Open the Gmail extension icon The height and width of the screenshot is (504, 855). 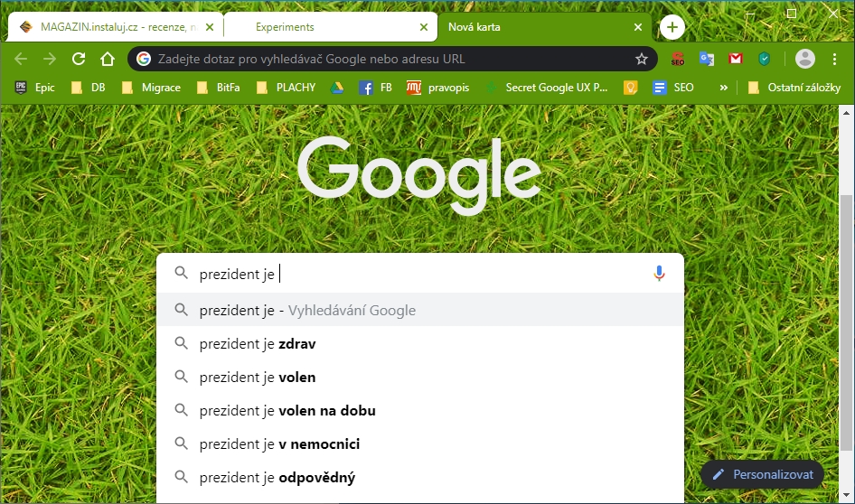tap(736, 60)
